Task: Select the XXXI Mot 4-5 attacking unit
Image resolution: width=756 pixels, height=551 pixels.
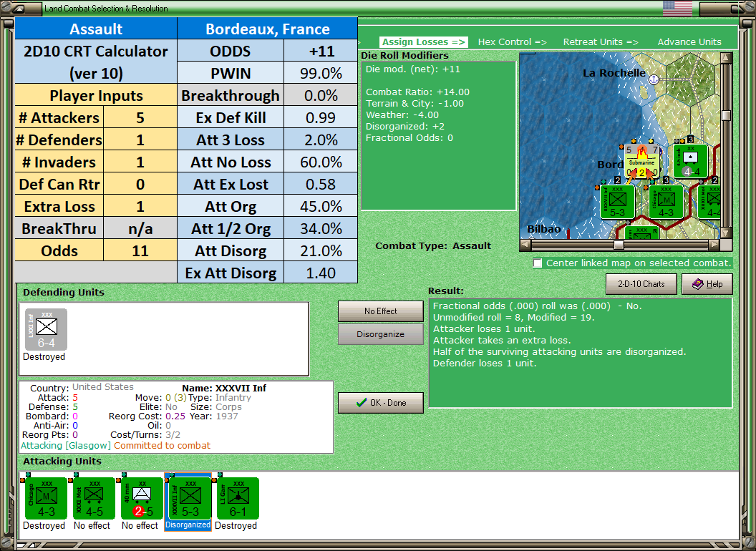Action: pos(94,498)
